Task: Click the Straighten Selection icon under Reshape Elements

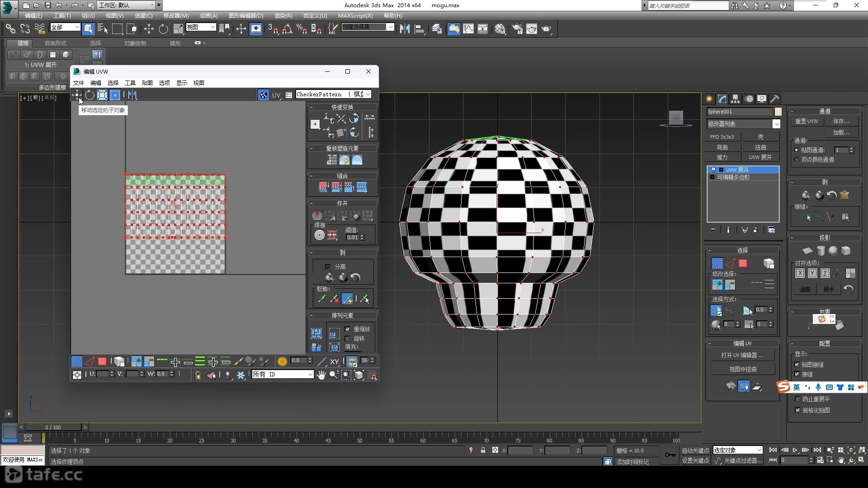Action: 332,160
